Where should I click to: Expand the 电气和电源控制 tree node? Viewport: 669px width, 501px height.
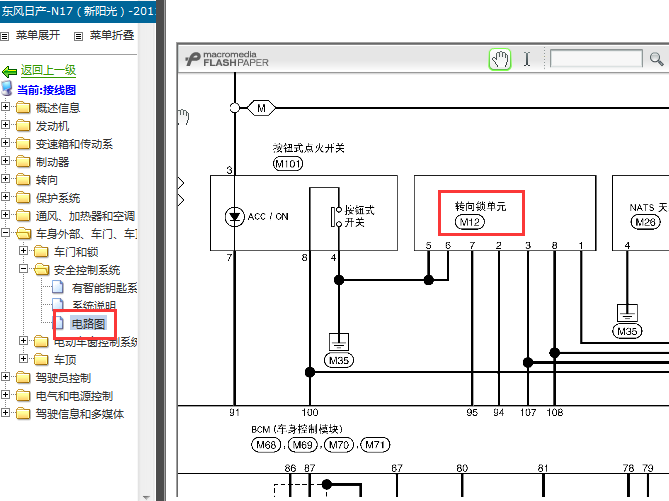(x=5, y=394)
